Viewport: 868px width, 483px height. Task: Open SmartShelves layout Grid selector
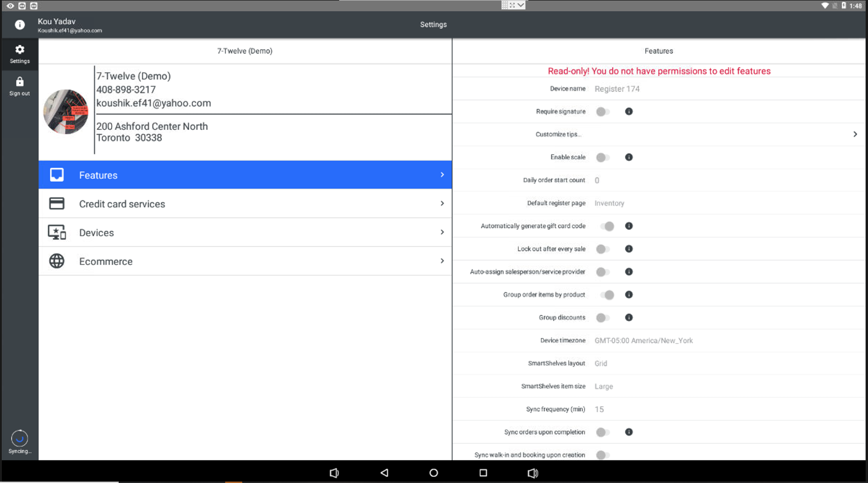[x=601, y=363]
